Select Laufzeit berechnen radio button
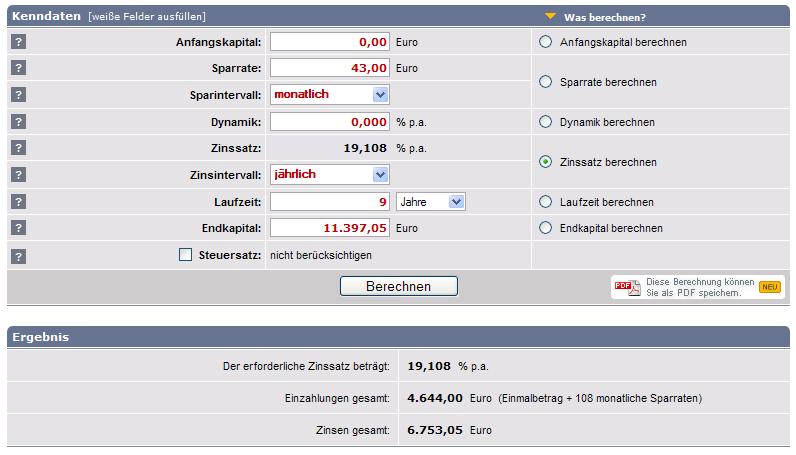This screenshot has height=455, width=796. tap(545, 202)
